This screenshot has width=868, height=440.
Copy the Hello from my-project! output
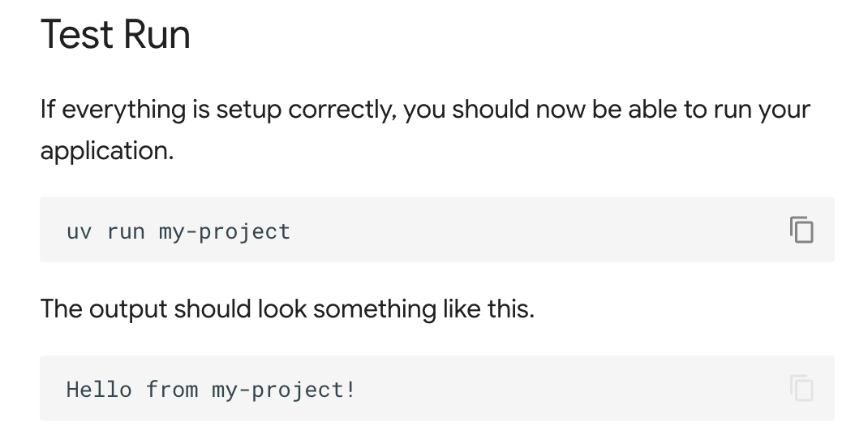click(x=801, y=388)
